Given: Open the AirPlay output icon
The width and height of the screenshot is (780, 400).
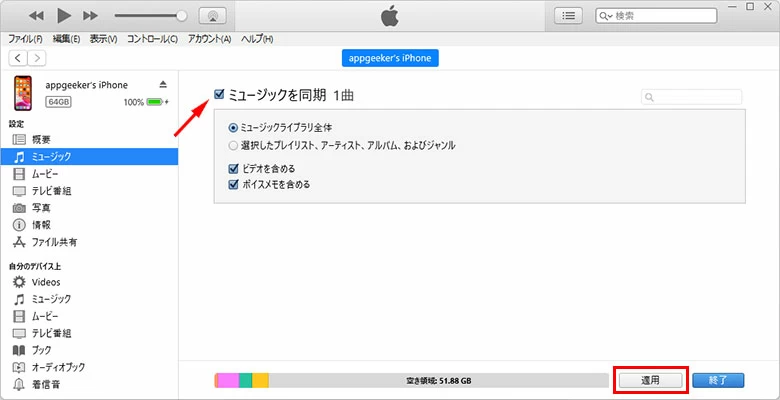Looking at the screenshot, I should [x=213, y=16].
